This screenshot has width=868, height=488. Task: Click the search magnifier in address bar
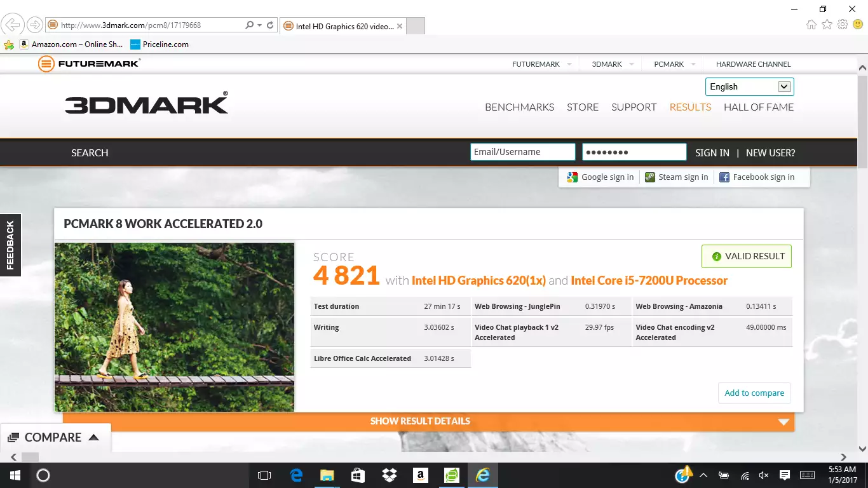click(x=250, y=25)
